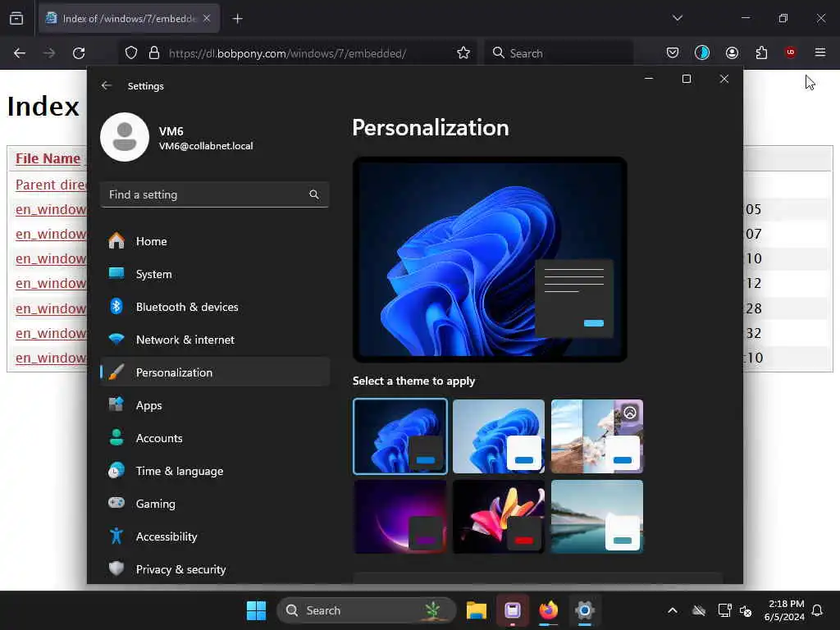Viewport: 840px width, 630px height.
Task: Apply the colorful flower dark theme
Action: click(499, 517)
